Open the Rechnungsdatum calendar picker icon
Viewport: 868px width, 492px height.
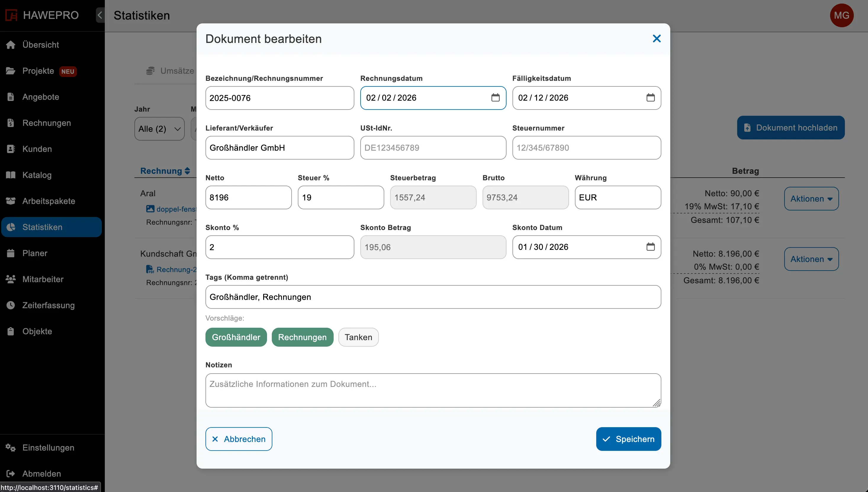tap(495, 98)
